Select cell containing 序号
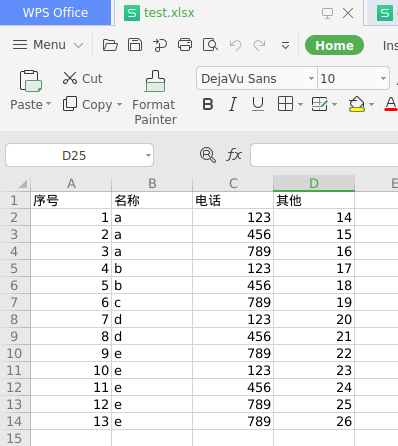Screen dimensions: 398x446 coord(71,200)
